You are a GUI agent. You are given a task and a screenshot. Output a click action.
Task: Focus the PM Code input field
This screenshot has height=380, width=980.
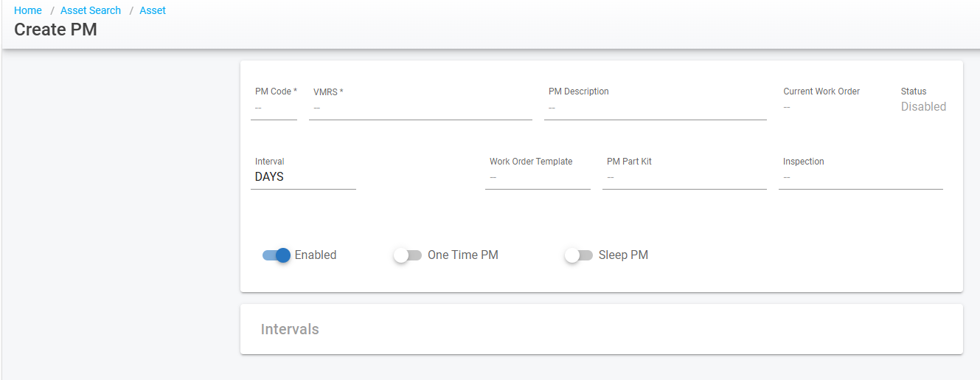(x=274, y=108)
